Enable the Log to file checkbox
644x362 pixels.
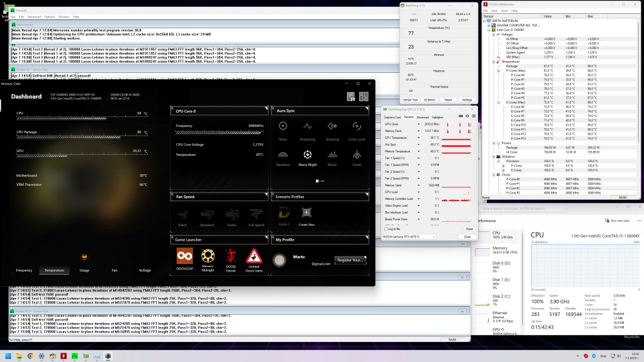(385, 229)
